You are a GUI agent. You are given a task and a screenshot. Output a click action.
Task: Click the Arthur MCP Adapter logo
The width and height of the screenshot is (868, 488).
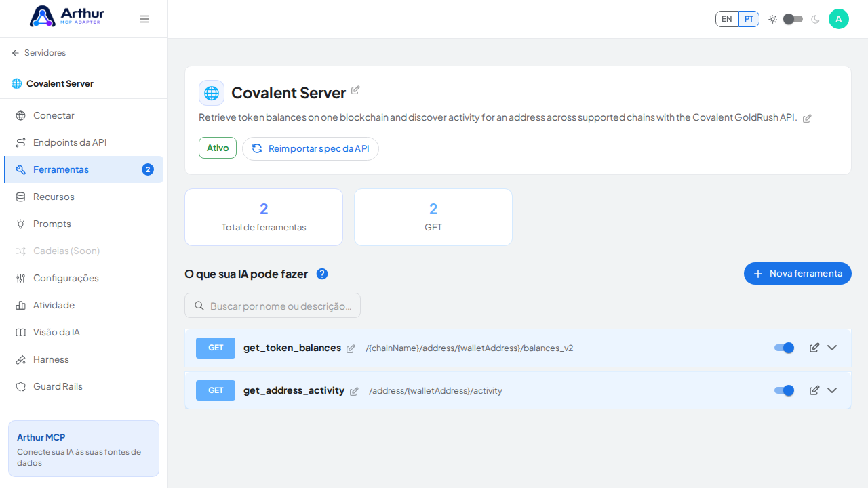[67, 16]
